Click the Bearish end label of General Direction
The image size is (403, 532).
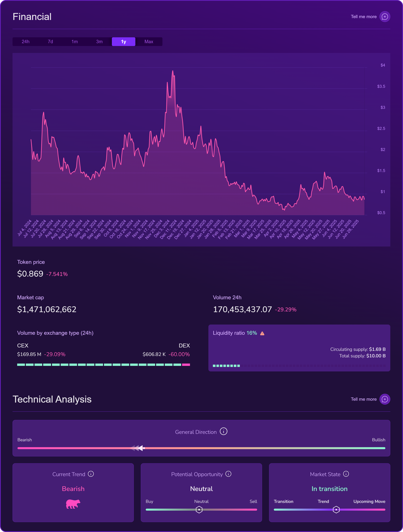(x=24, y=440)
